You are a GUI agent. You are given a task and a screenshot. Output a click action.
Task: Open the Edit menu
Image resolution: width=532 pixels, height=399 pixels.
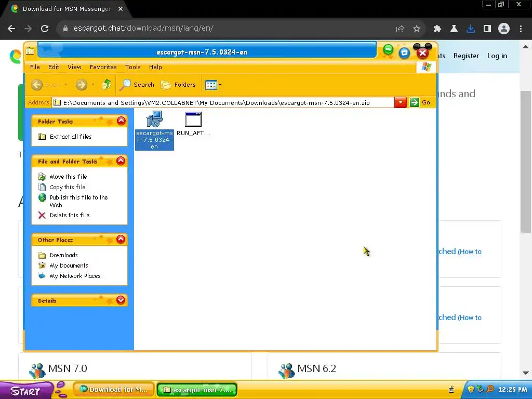click(54, 67)
